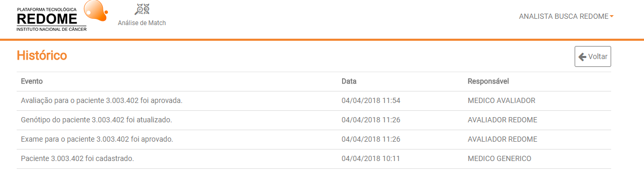Click the orange bulb logo graphic
This screenshot has height=195, width=644.
(95, 10)
